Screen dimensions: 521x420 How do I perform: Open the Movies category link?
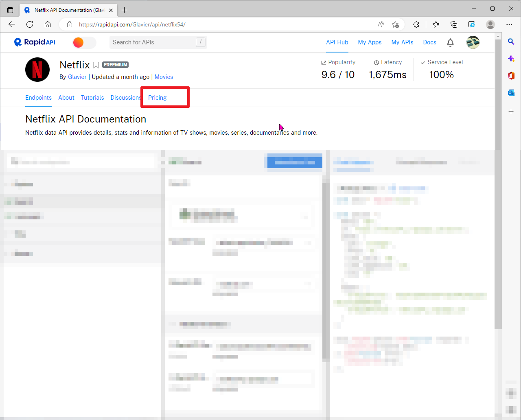(164, 77)
